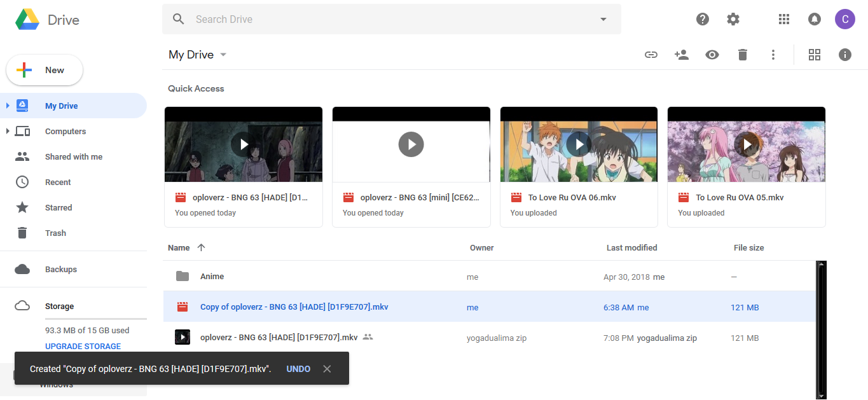Screen dimensions: 868x400
Task: Play the oploverz BNG 63 [mini] quick access thumbnail
Action: (411, 144)
